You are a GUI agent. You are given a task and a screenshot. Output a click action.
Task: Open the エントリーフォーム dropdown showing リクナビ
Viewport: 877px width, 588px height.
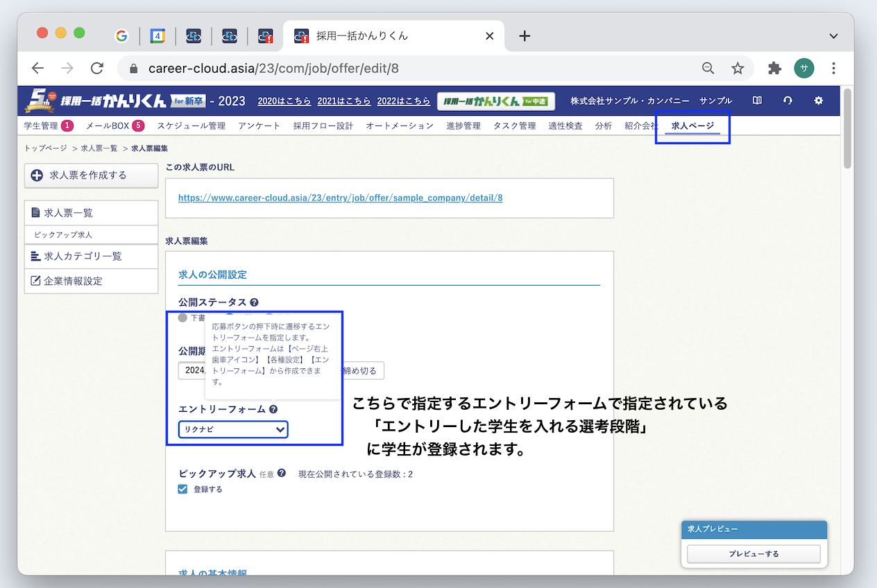[x=233, y=429]
